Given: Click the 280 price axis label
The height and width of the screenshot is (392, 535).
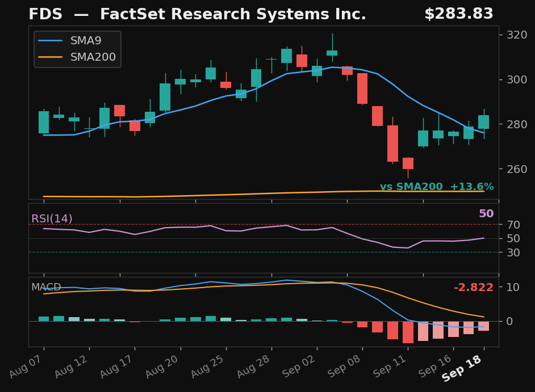Looking at the screenshot, I should (x=517, y=124).
